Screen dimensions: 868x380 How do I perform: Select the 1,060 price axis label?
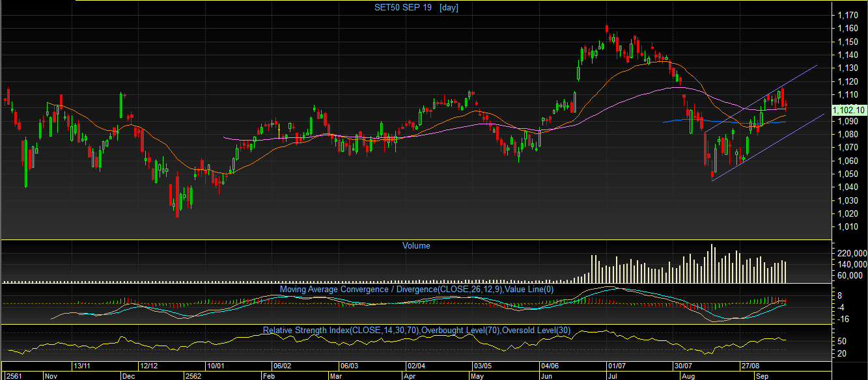(x=848, y=161)
